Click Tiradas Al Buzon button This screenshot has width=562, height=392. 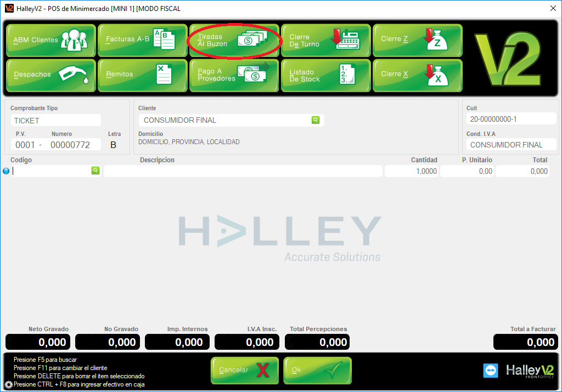(x=234, y=40)
